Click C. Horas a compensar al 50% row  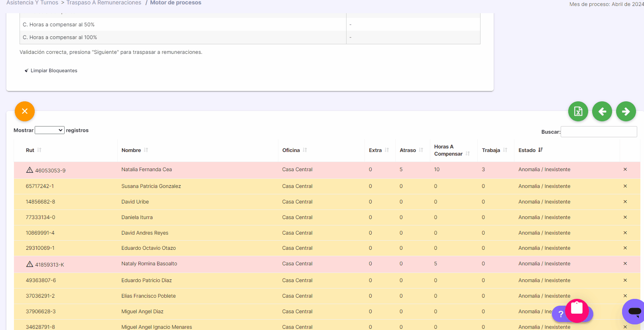click(250, 24)
